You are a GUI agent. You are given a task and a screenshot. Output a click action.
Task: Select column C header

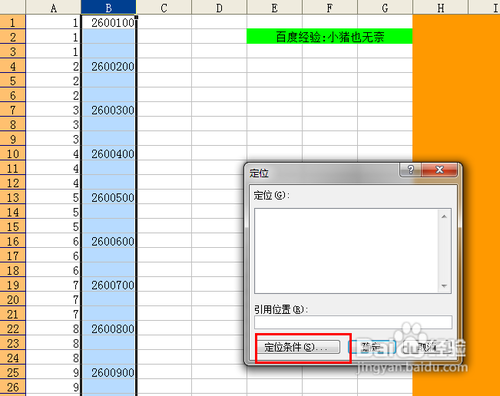point(164,7)
